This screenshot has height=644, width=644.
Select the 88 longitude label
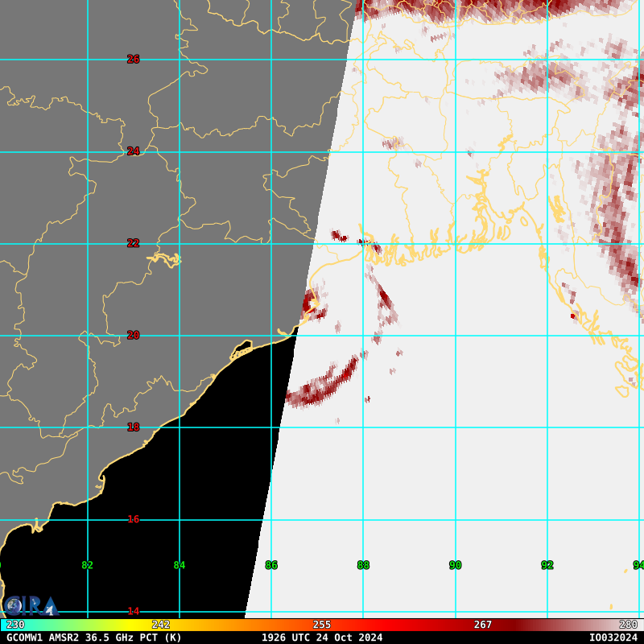(x=363, y=565)
